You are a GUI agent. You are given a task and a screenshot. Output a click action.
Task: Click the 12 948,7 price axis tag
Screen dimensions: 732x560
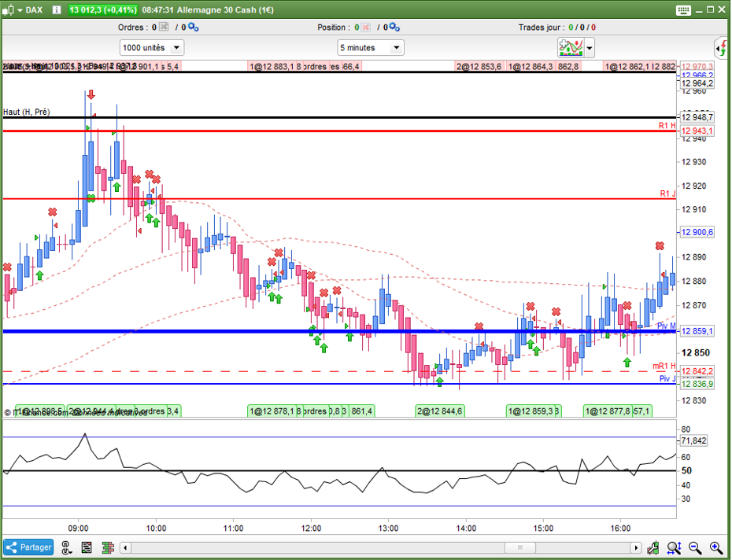coord(697,117)
